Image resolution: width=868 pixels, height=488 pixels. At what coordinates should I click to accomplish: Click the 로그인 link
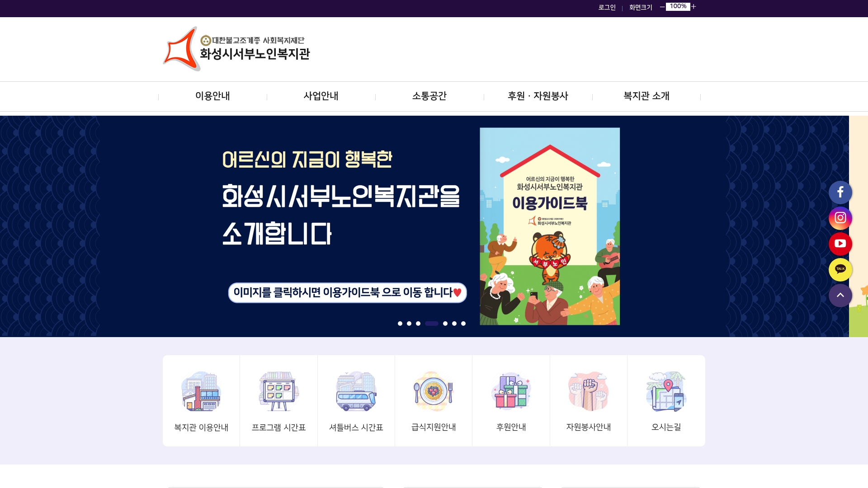[607, 7]
